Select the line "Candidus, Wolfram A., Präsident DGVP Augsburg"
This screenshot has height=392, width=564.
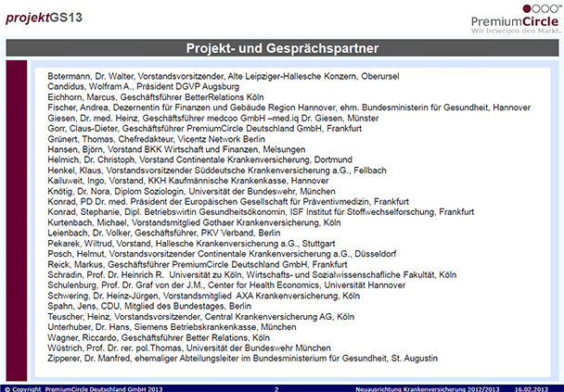[143, 86]
